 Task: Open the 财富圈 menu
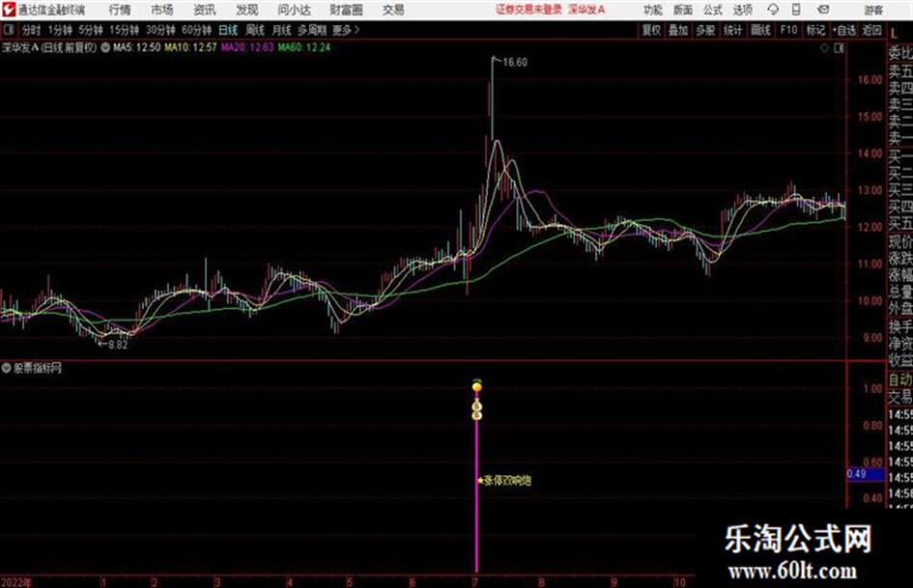(x=346, y=10)
